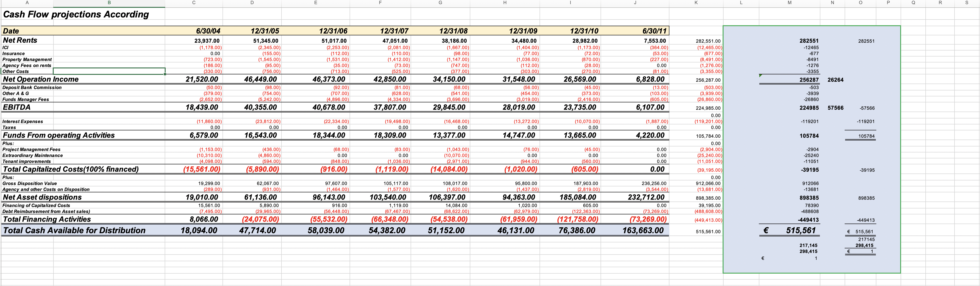Viewport: 980px width, 286px height.
Task: Select column header A
Action: click(x=27, y=3)
